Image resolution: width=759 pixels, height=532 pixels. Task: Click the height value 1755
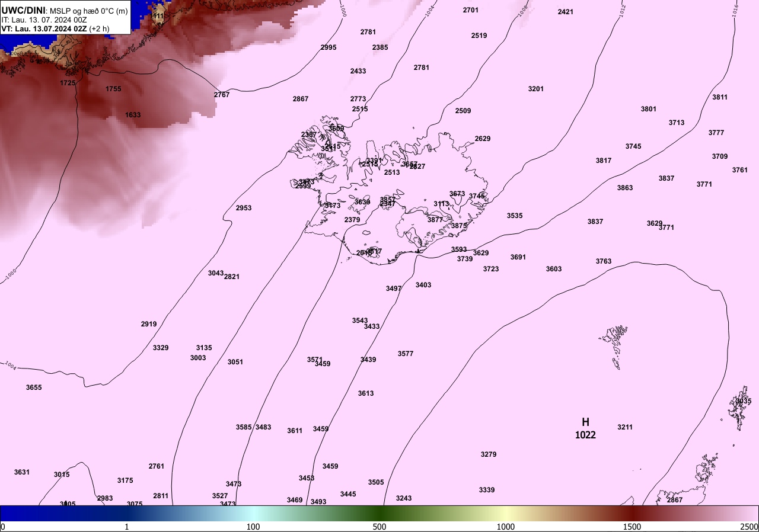point(113,89)
